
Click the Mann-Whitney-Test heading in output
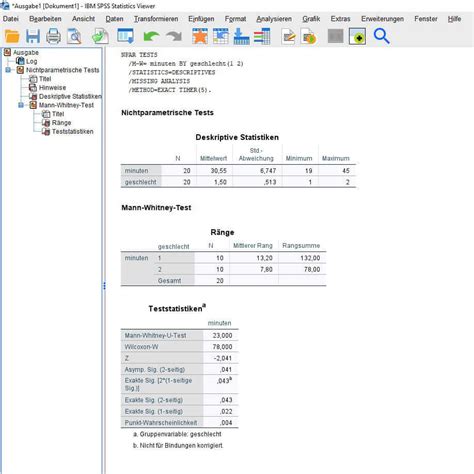156,208
